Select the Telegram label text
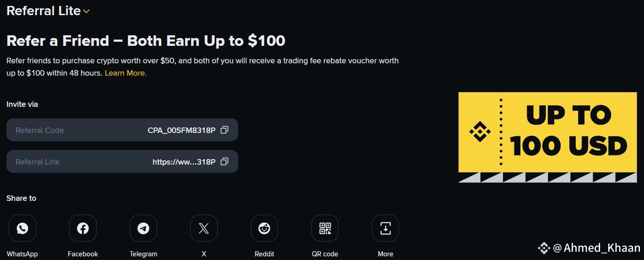The width and height of the screenshot is (644, 260). pos(143,254)
